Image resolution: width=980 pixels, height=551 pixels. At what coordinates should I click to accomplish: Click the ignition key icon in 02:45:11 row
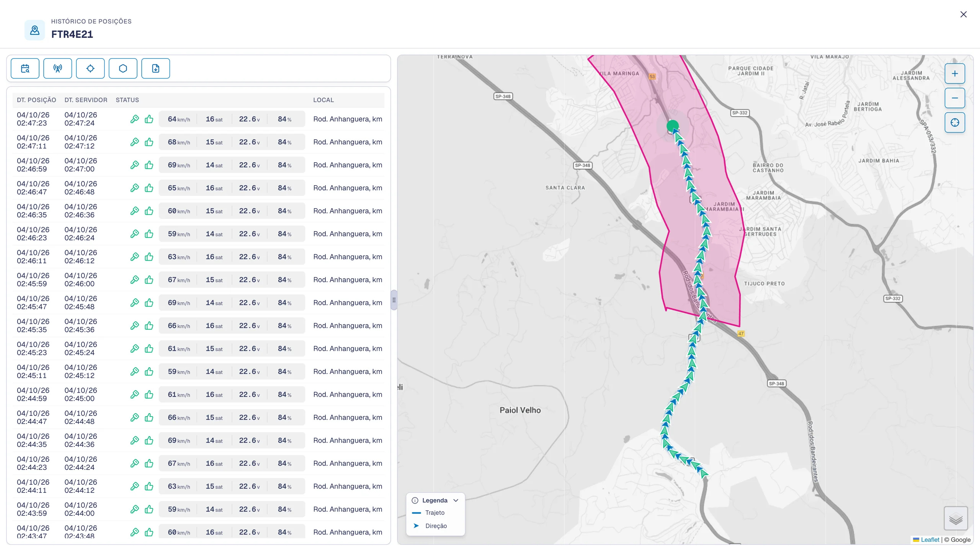[134, 372]
